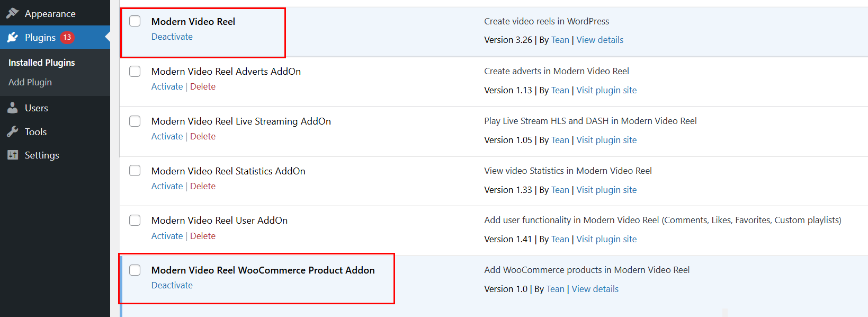Select the Statistics AddOn checkbox

tap(135, 171)
